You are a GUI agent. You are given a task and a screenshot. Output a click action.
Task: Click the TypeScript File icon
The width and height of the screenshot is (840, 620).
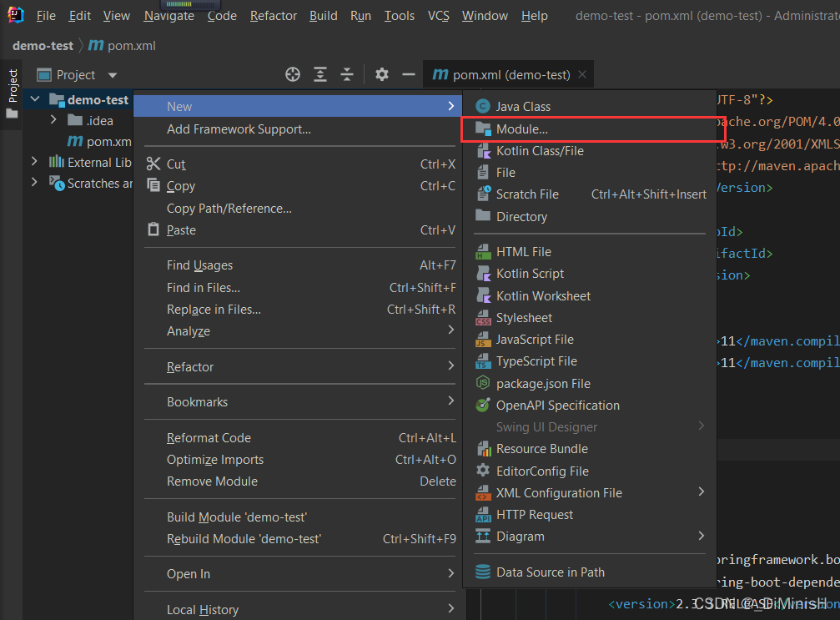pos(483,361)
